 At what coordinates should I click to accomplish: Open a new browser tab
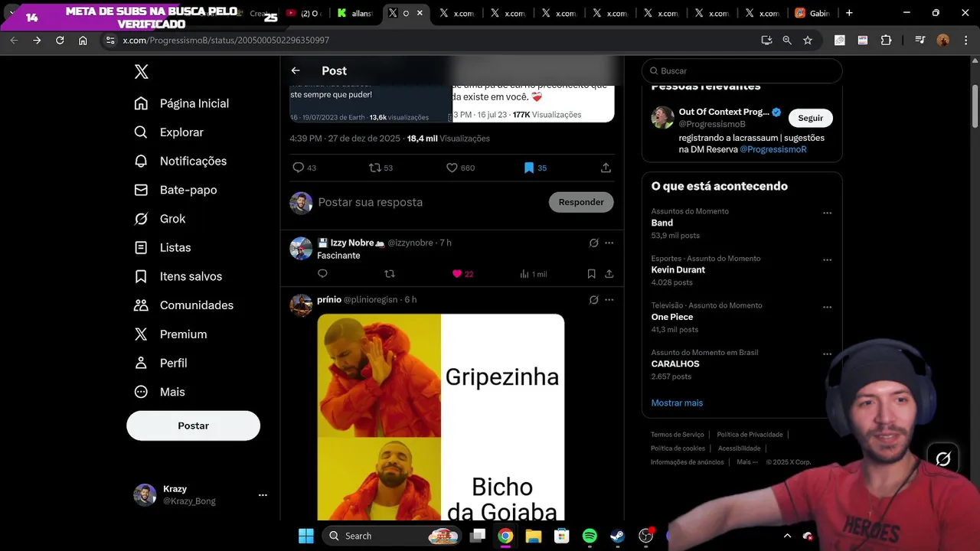tap(849, 13)
